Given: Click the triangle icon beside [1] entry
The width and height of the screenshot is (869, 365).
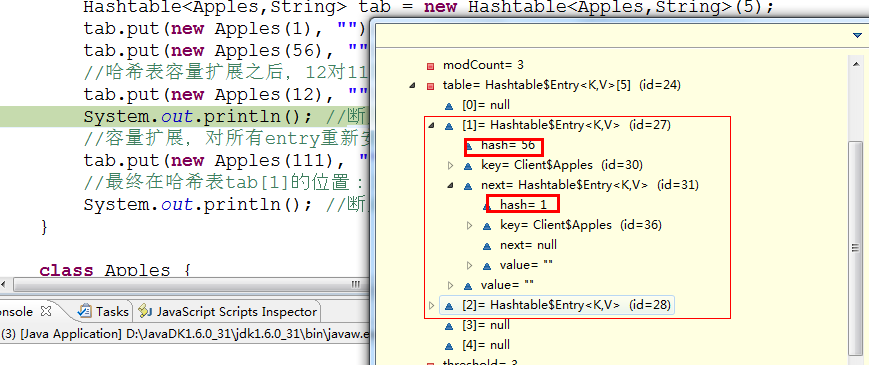Looking at the screenshot, I should coord(449,126).
